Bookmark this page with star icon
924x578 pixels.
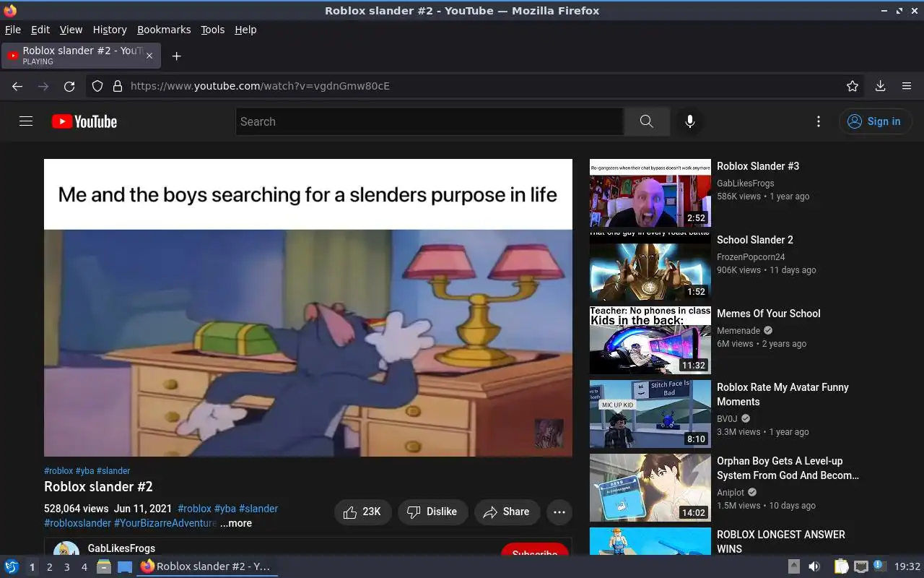tap(853, 86)
